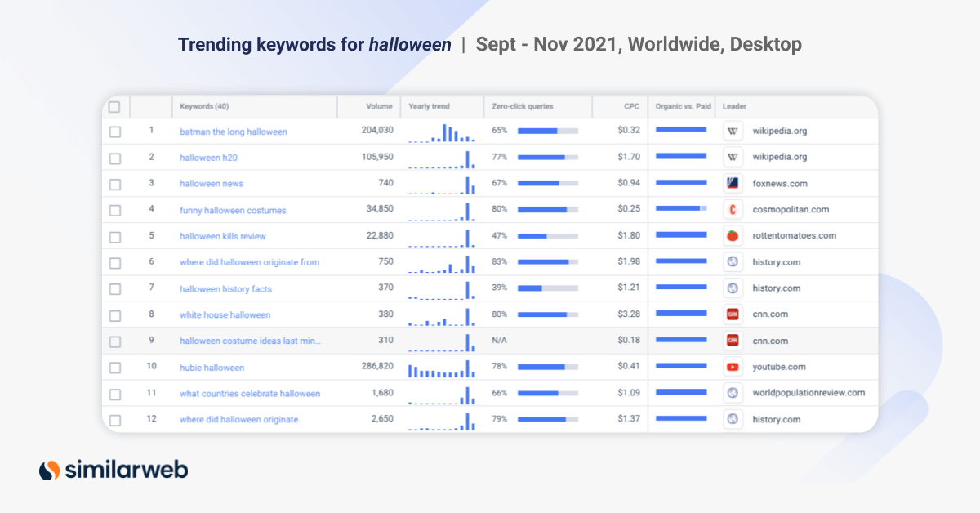Sort by the Volume column header
The height and width of the screenshot is (513, 980).
pyautogui.click(x=379, y=106)
